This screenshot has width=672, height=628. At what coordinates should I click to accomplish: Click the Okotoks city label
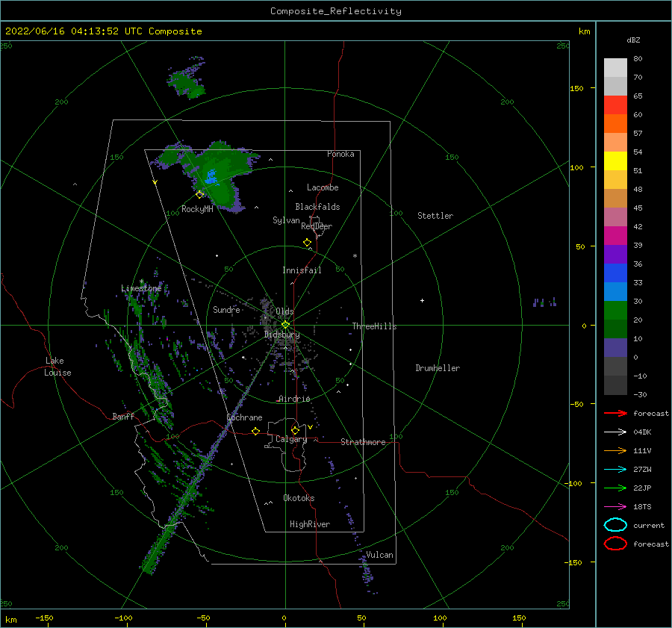click(x=299, y=498)
